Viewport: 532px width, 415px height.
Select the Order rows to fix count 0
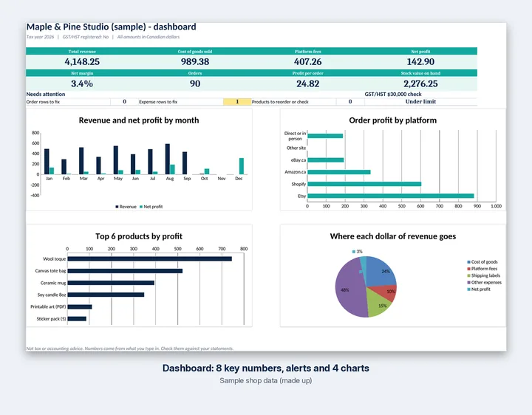(125, 102)
